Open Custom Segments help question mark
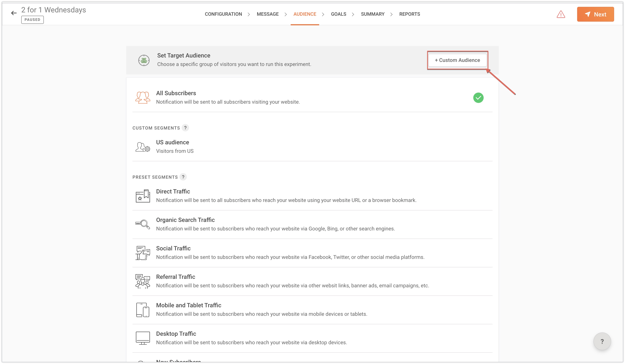Screen dimensions: 625x364 (x=185, y=128)
